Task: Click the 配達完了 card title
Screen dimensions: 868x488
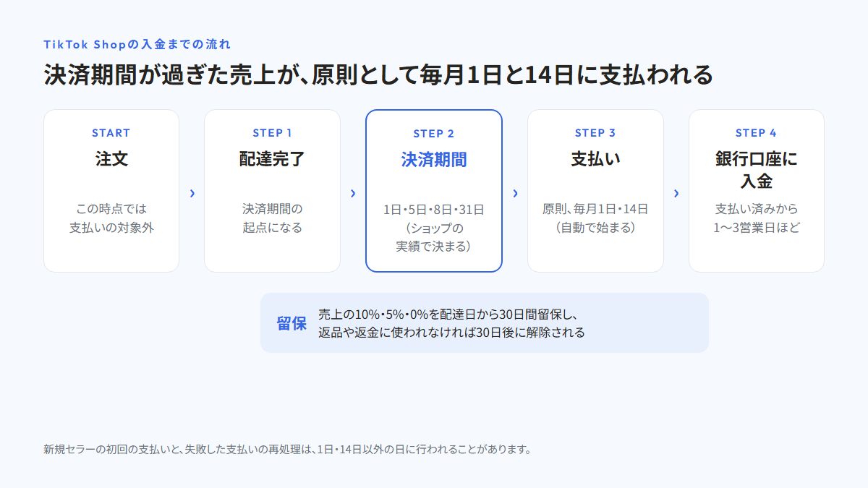Action: [x=272, y=159]
